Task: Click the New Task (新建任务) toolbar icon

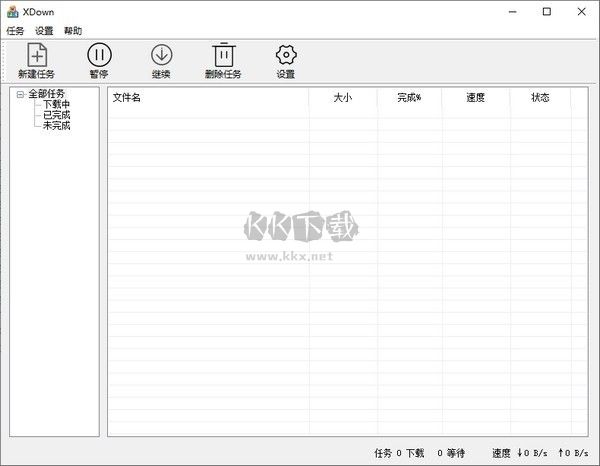Action: tap(36, 55)
